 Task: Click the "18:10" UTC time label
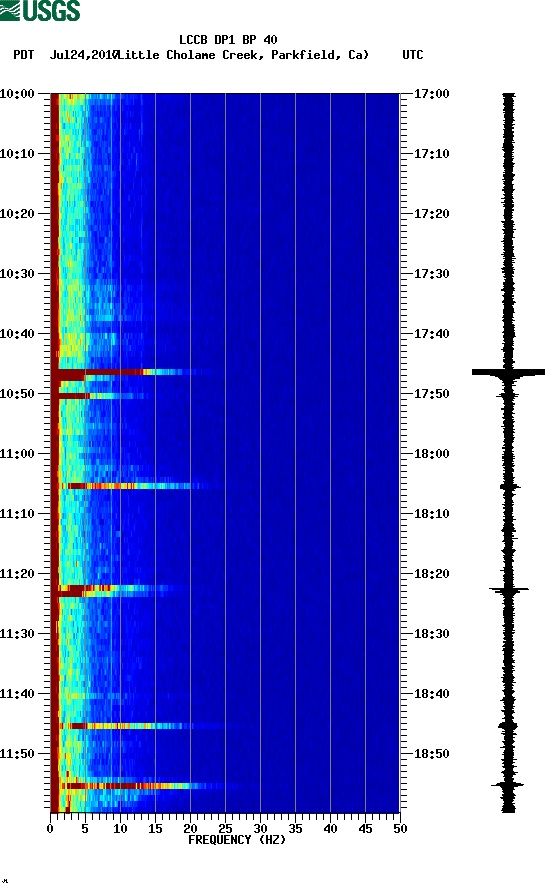point(431,514)
